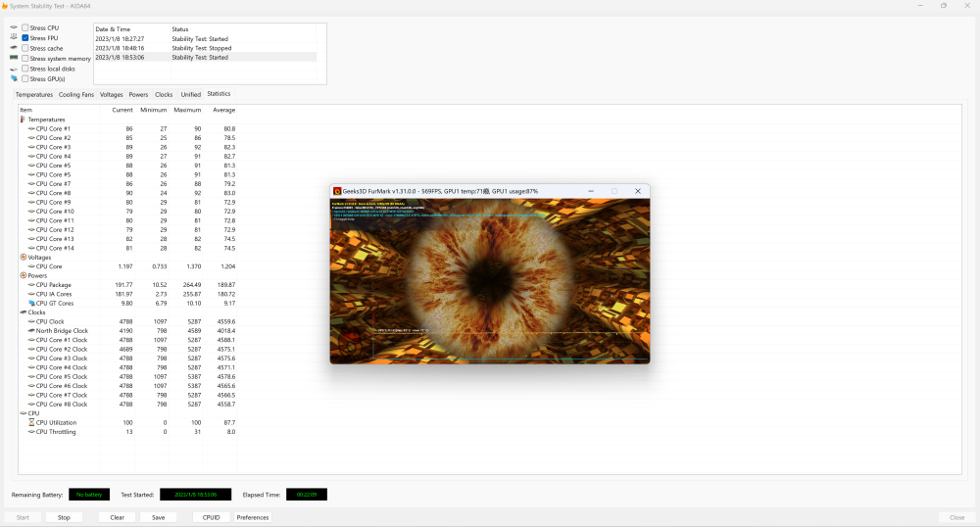Click the orange icon of the Voltages group
This screenshot has width=980, height=527.
point(24,258)
